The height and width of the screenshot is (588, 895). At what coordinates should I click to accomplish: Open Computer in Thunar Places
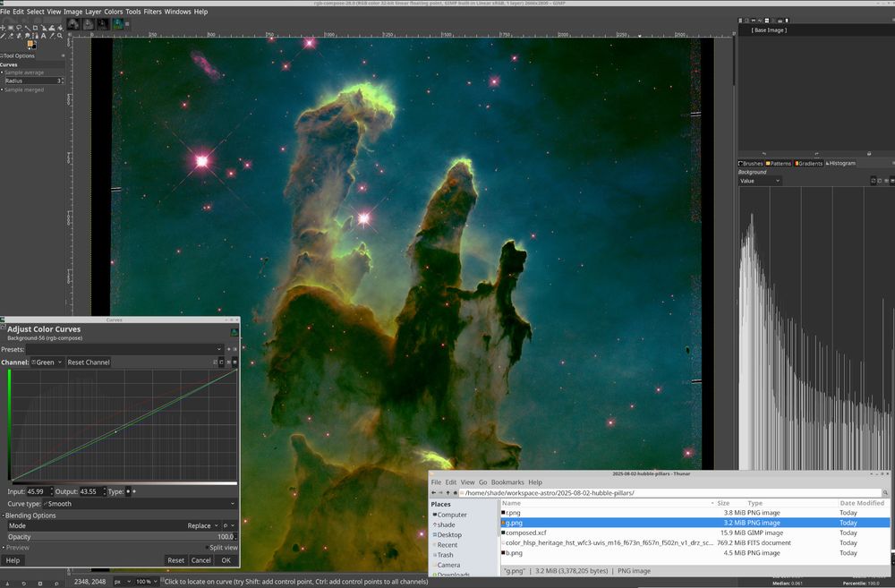[449, 515]
